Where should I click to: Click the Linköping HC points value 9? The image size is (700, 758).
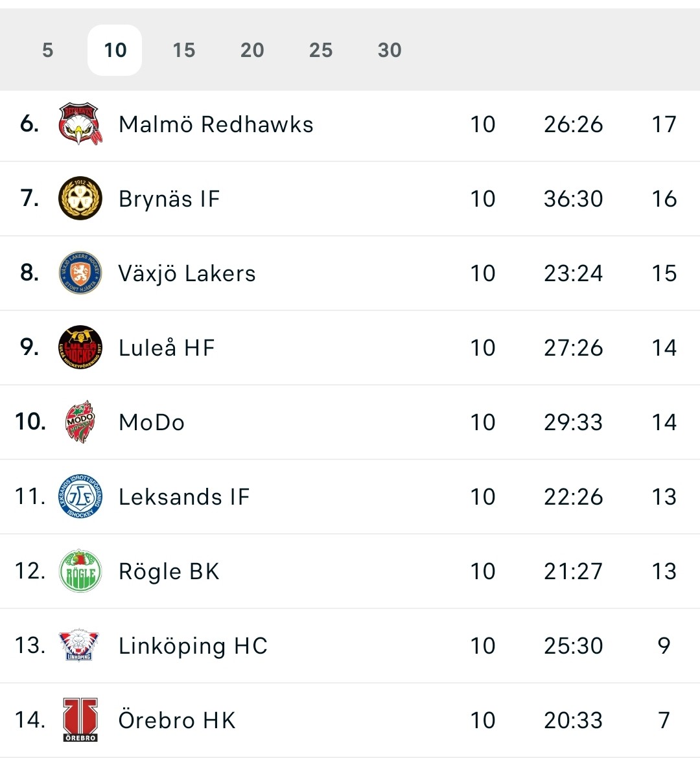point(664,646)
